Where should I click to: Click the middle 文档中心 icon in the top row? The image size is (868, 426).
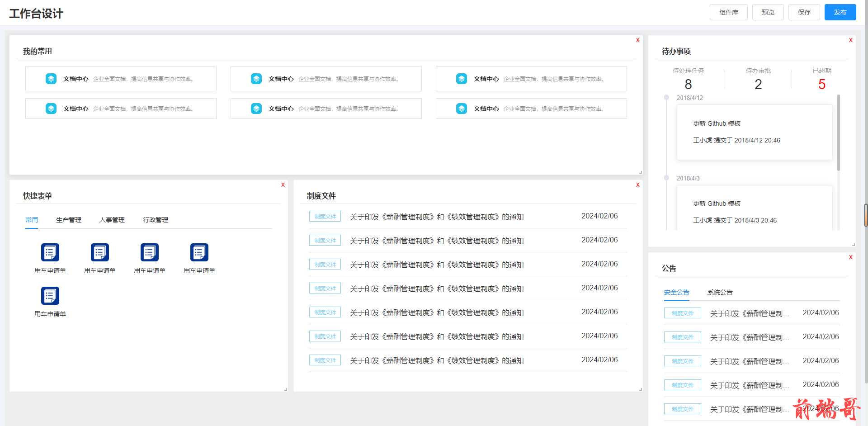256,79
